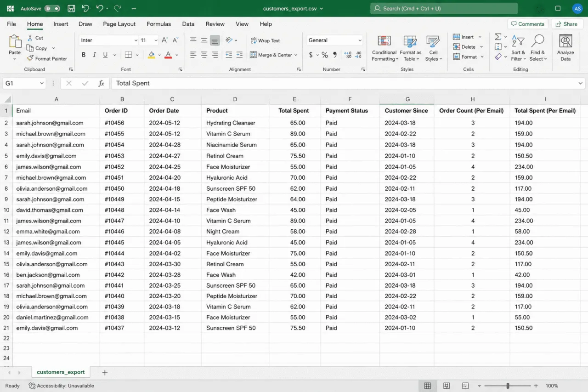Click the Format Painter brush icon
The height and width of the screenshot is (392, 588).
pyautogui.click(x=30, y=58)
